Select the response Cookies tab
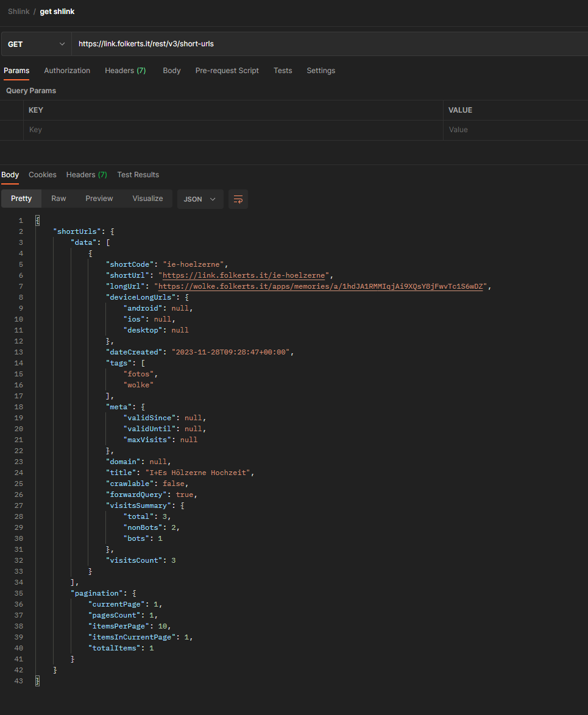Viewport: 588px width, 715px height. point(43,175)
